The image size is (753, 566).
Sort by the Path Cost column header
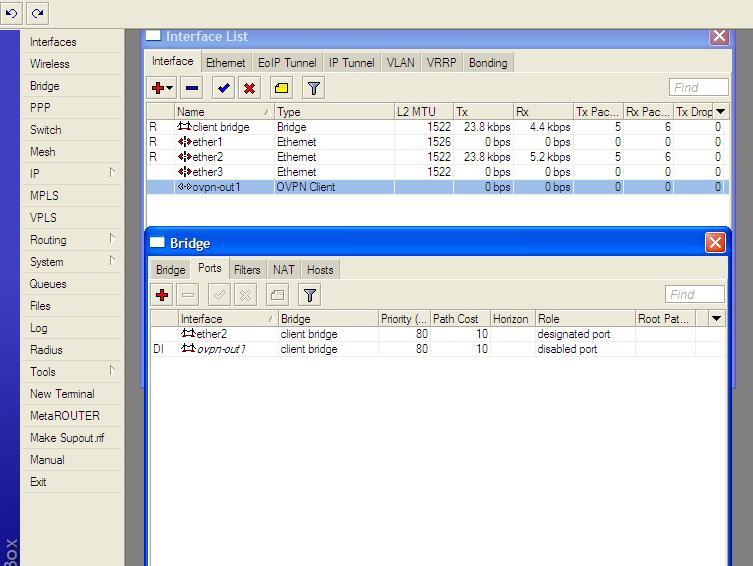[x=460, y=319]
